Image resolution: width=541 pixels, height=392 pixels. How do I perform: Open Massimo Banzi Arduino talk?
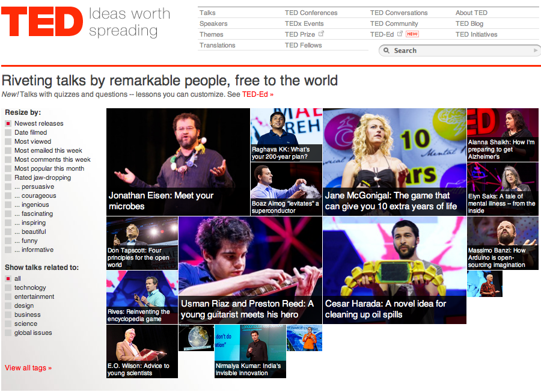click(x=503, y=243)
